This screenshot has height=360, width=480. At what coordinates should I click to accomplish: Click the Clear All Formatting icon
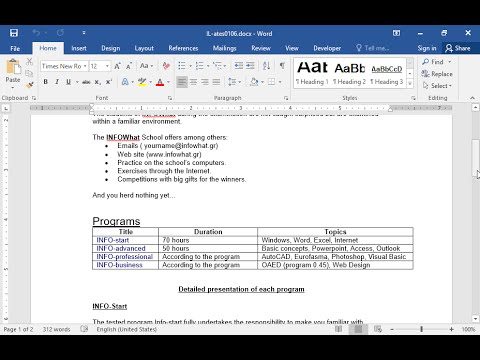coord(166,66)
